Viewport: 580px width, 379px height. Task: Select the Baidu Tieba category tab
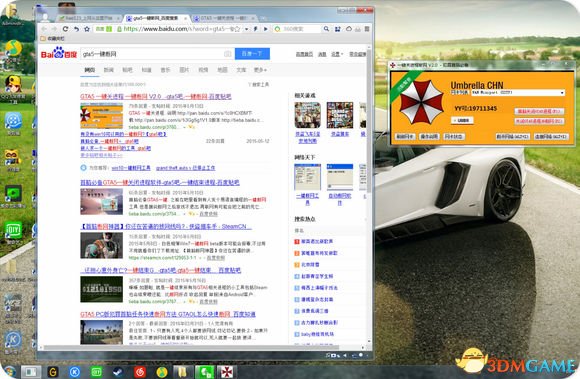[127, 70]
